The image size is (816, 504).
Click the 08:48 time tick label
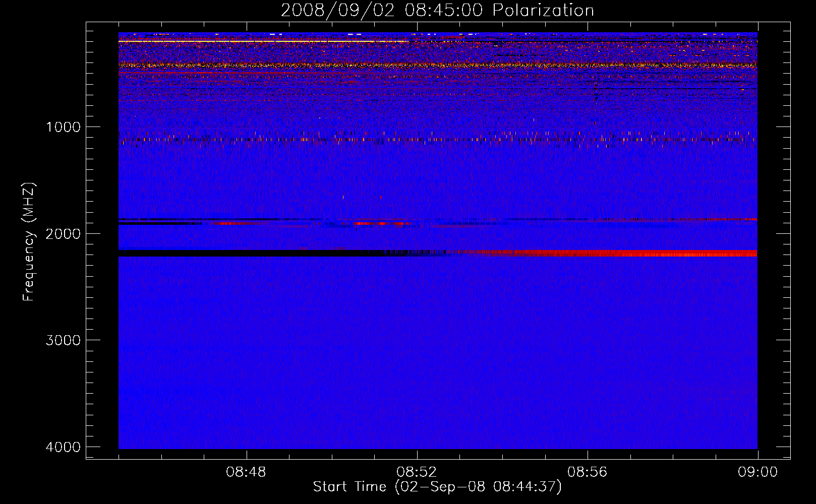click(x=246, y=472)
